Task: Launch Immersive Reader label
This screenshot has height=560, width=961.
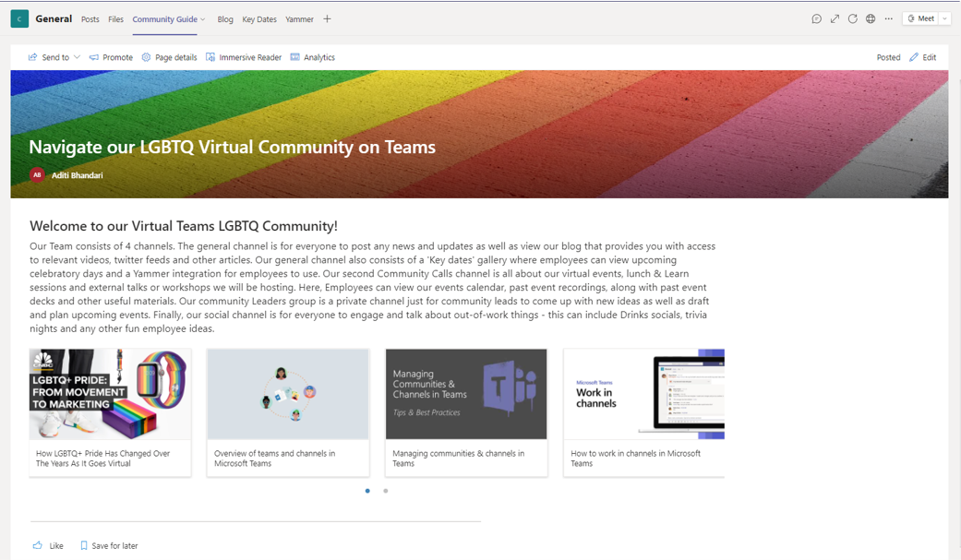Action: coord(250,57)
